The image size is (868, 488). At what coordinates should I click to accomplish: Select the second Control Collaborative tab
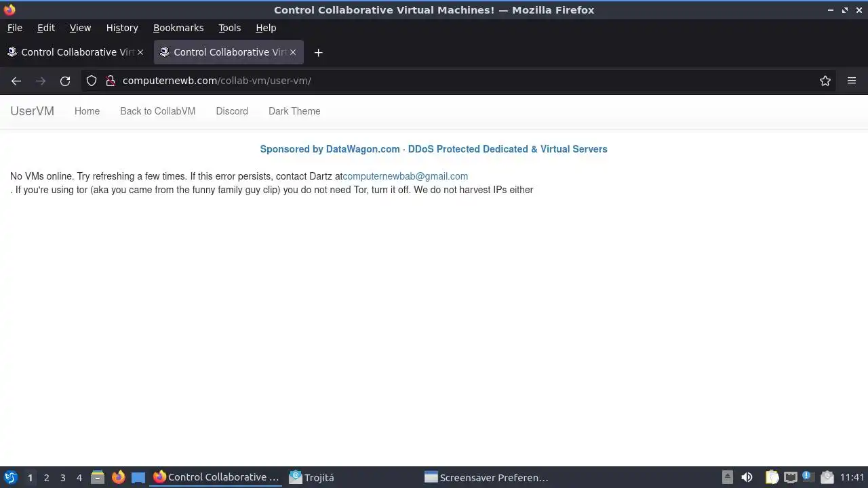click(229, 52)
